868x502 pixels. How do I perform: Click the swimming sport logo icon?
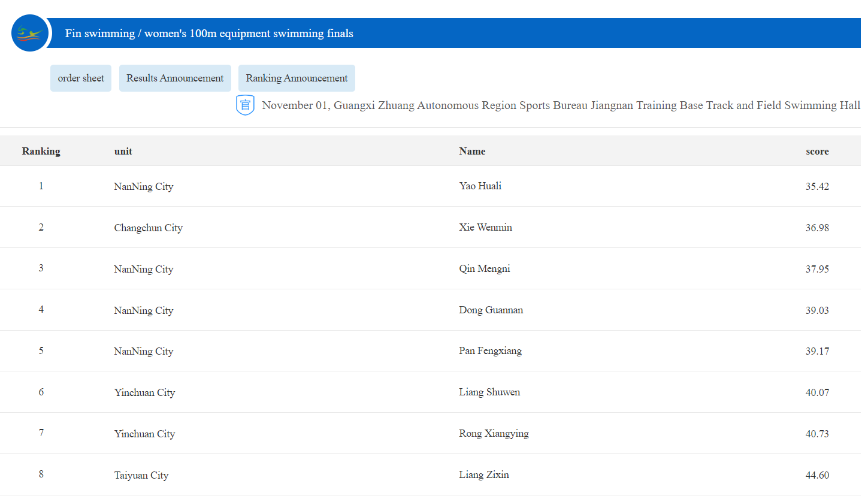point(29,33)
